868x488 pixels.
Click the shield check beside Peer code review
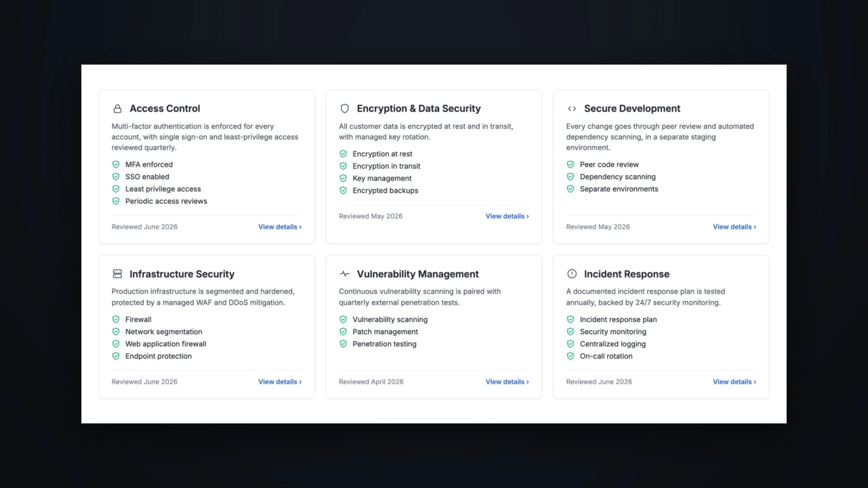point(570,164)
